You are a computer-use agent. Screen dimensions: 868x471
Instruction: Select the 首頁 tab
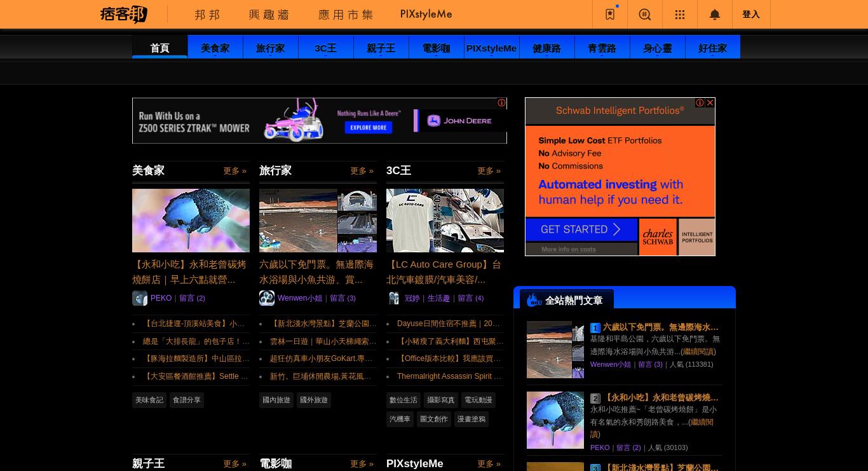click(160, 48)
